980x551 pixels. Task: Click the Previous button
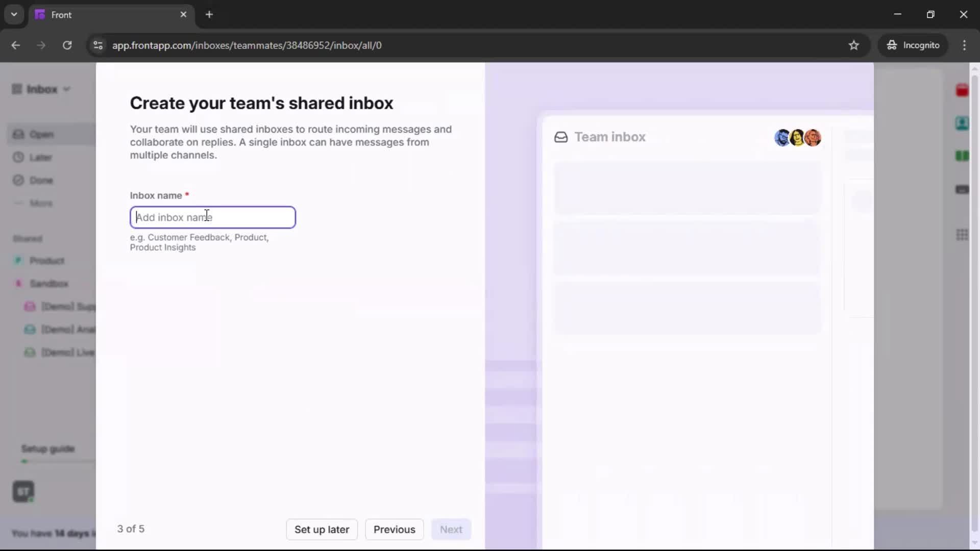coord(394,529)
